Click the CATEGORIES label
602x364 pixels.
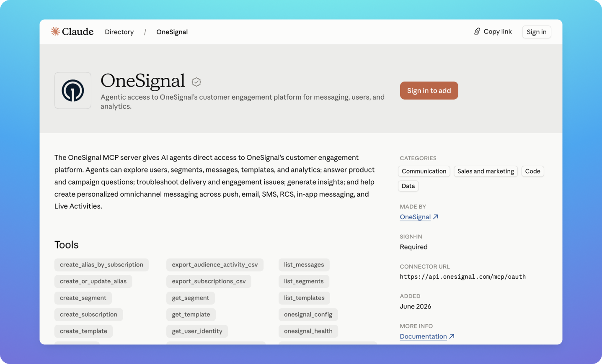418,158
